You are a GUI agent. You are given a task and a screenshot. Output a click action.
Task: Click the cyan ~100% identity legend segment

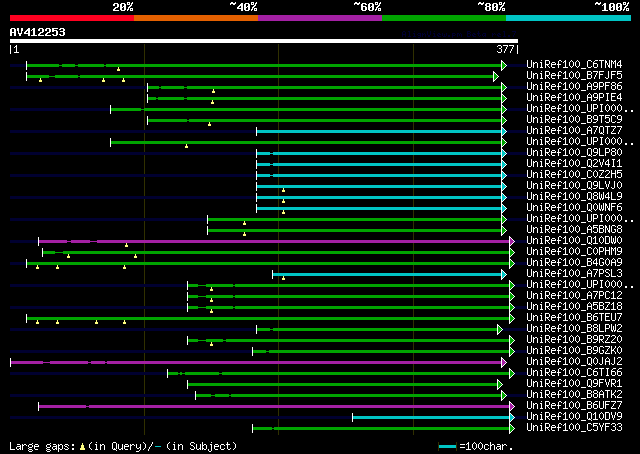569,18
